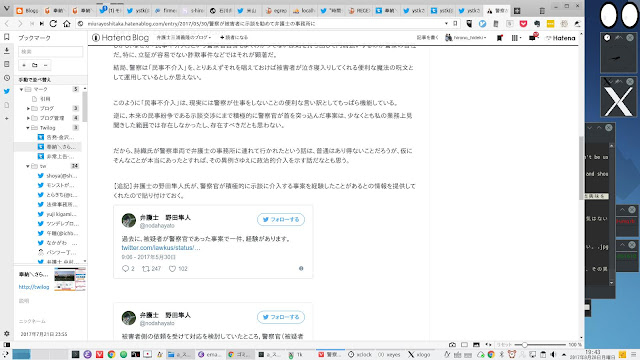This screenshot has width=640, height=360.
Task: Open the closed tabs trash can
Action: click(x=542, y=11)
